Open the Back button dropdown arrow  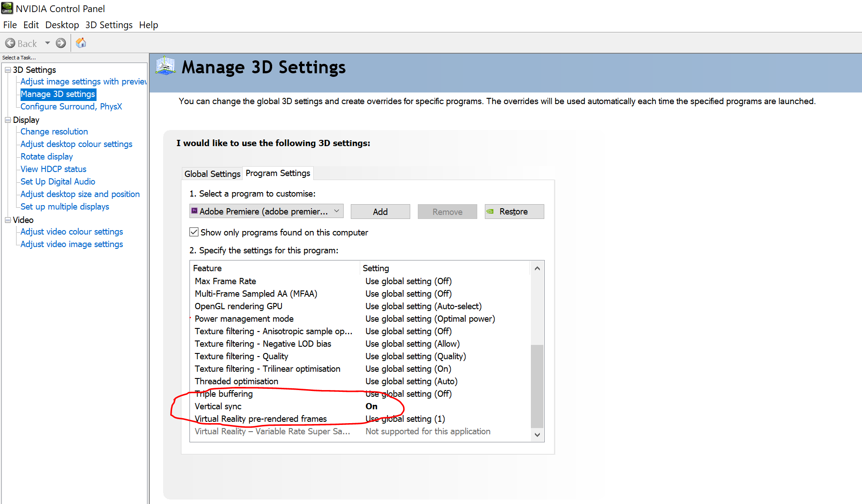pyautogui.click(x=47, y=43)
